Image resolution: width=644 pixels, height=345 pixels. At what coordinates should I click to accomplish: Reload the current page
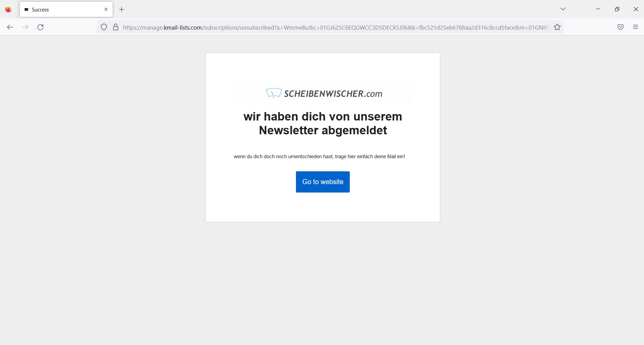(40, 27)
